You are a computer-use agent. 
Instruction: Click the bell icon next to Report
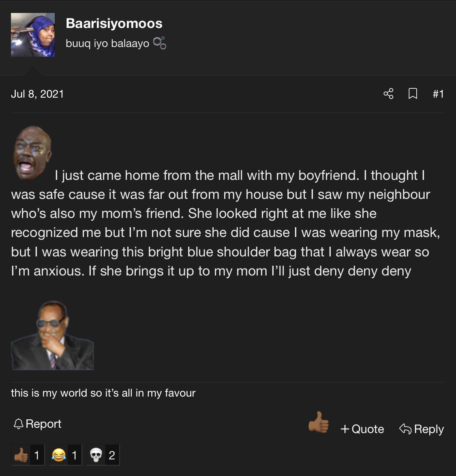click(19, 424)
